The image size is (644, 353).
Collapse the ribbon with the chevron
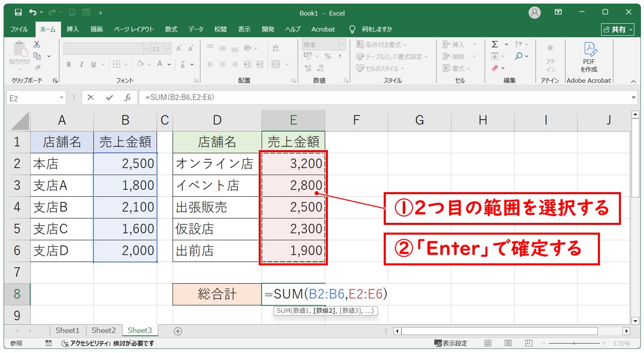633,81
